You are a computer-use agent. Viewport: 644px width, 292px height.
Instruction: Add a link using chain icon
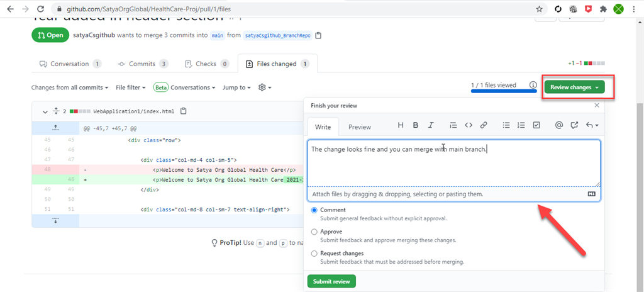[484, 125]
